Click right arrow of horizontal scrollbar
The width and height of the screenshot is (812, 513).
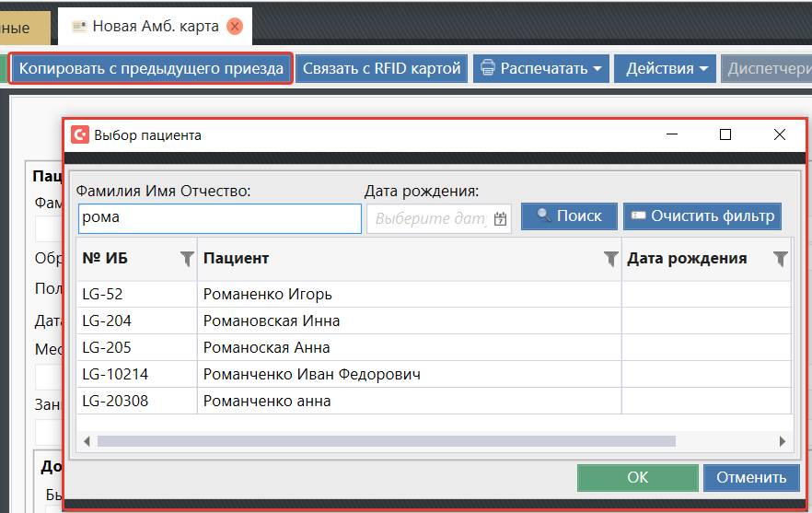coord(783,441)
